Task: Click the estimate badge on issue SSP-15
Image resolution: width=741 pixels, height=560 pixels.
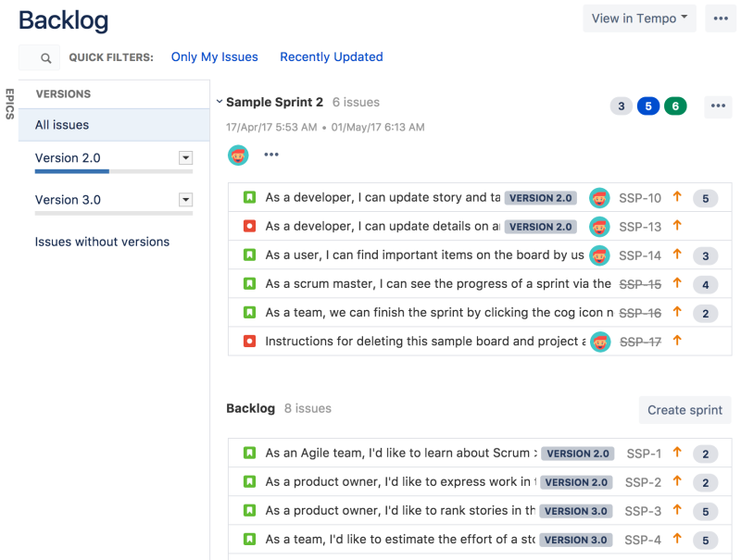Action: point(705,283)
